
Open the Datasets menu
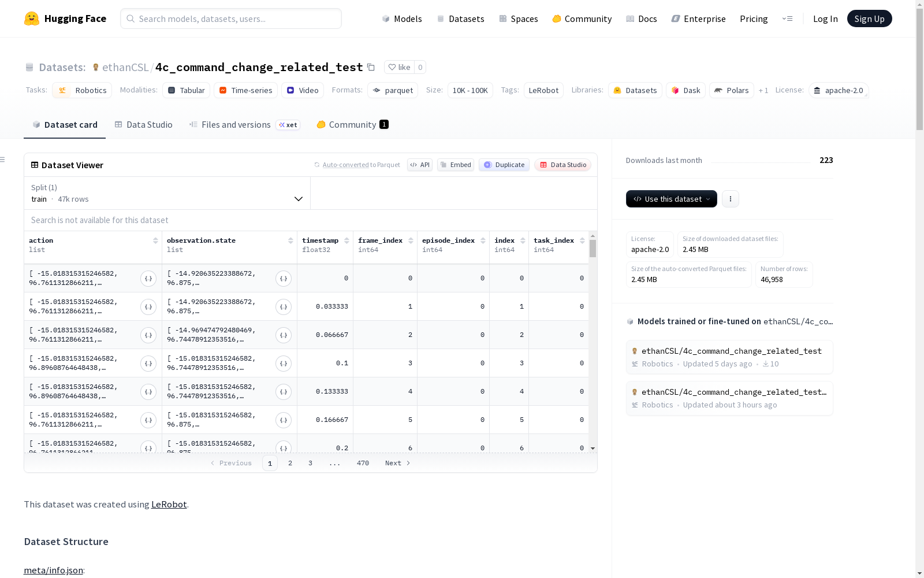tap(461, 19)
